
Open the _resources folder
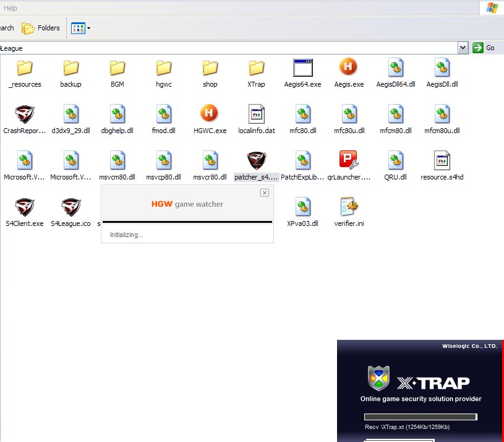[x=25, y=67]
